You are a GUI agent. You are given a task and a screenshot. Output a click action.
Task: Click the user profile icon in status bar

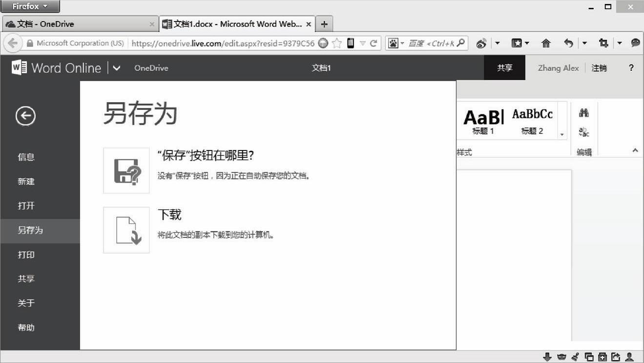630,357
